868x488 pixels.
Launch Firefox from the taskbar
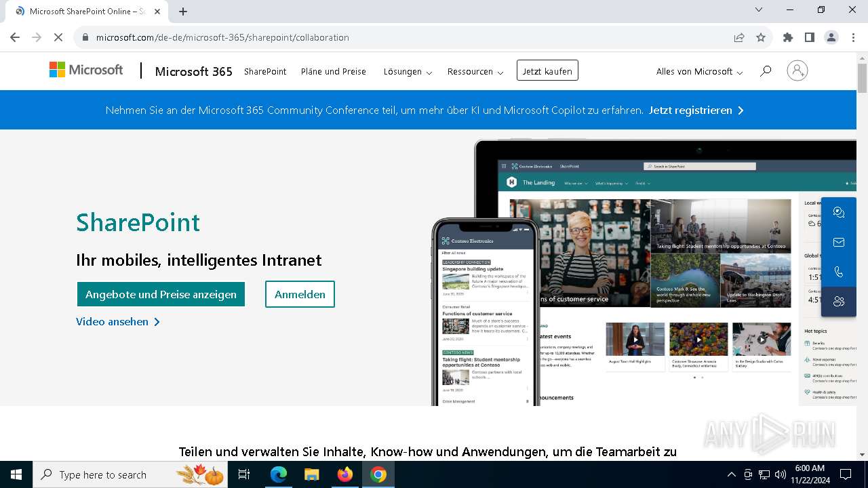(x=345, y=474)
